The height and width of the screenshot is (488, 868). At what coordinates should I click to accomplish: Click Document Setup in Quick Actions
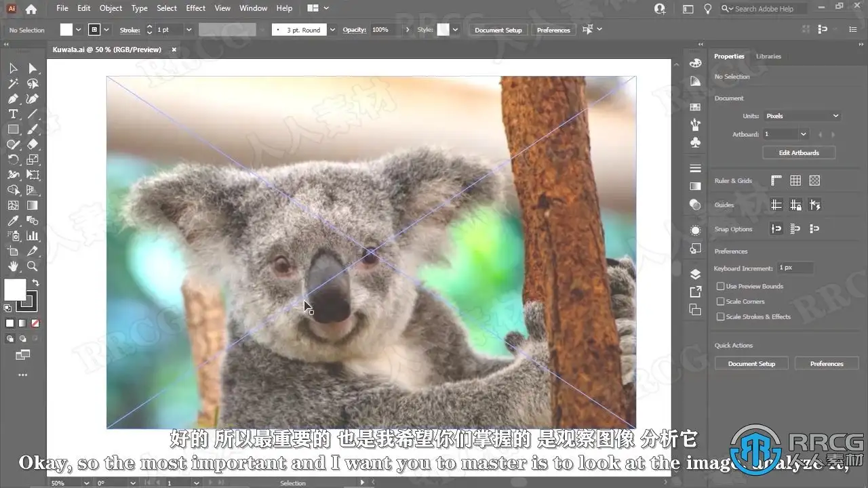pos(751,364)
